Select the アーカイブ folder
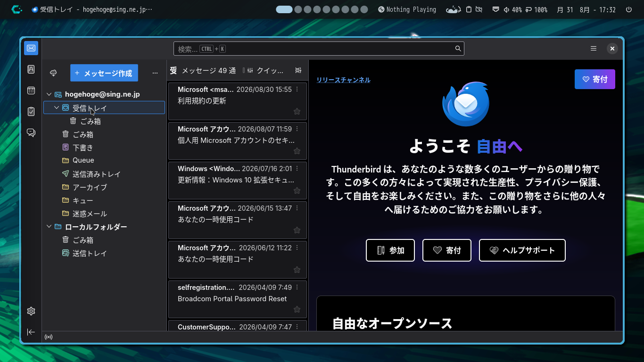644x362 pixels. coord(104,187)
